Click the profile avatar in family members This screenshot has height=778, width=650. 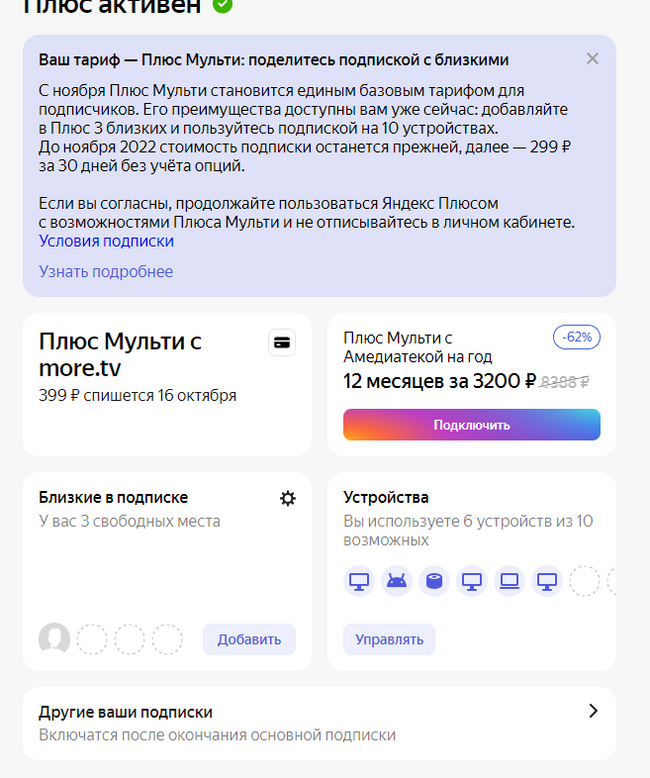54,639
